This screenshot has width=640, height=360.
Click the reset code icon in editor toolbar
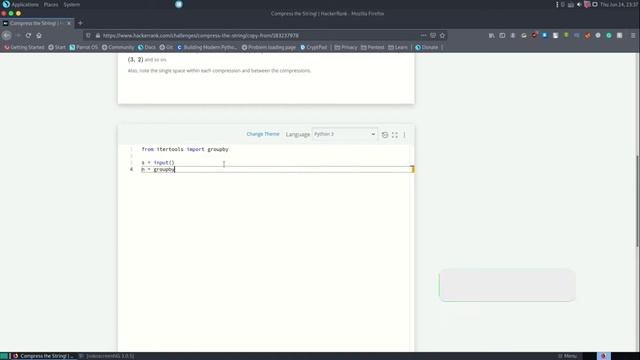[x=385, y=135]
